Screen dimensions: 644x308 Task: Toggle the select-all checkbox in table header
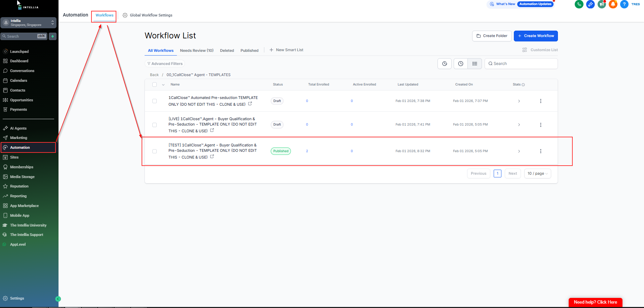pyautogui.click(x=154, y=84)
